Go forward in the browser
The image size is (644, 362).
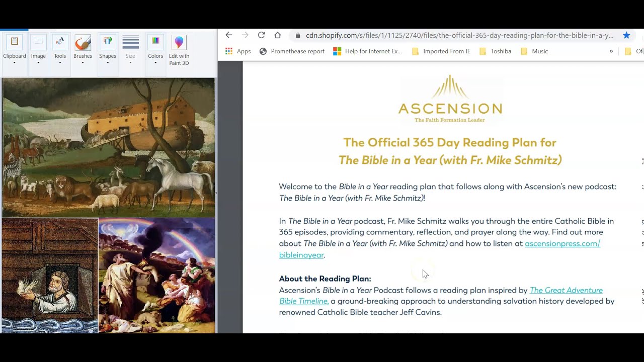tap(245, 35)
